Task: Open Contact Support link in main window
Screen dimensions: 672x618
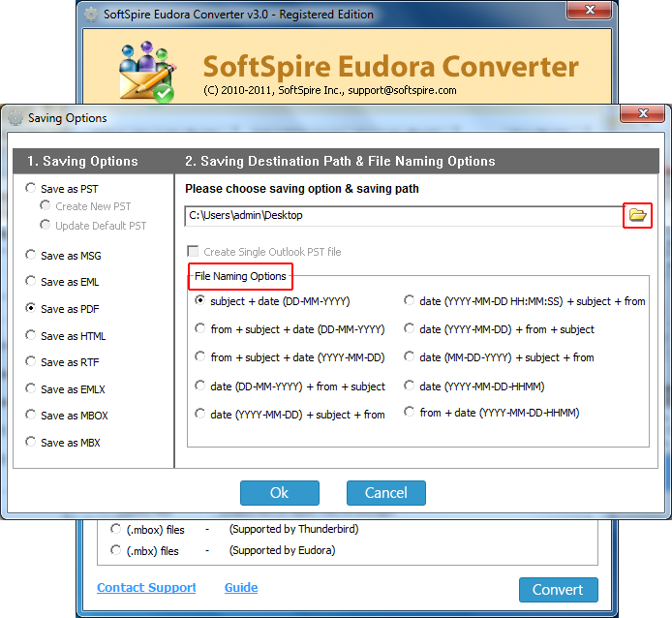Action: pos(146,588)
